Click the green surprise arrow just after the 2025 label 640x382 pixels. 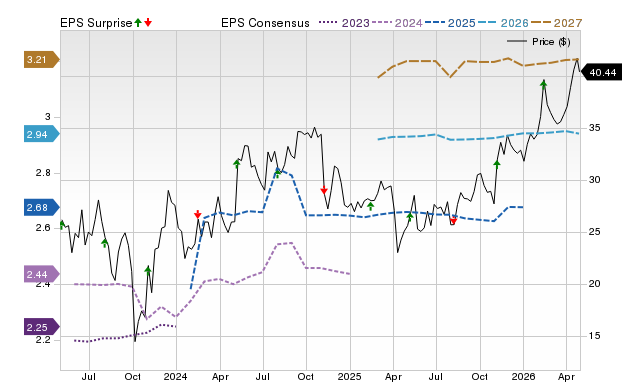coord(370,206)
